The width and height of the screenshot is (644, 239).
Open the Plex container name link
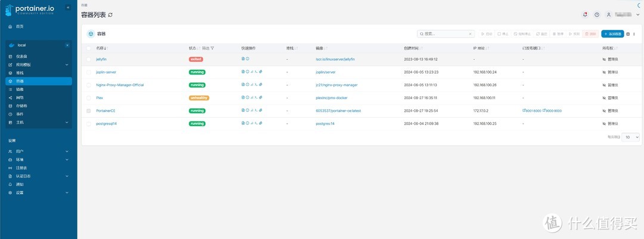point(100,98)
